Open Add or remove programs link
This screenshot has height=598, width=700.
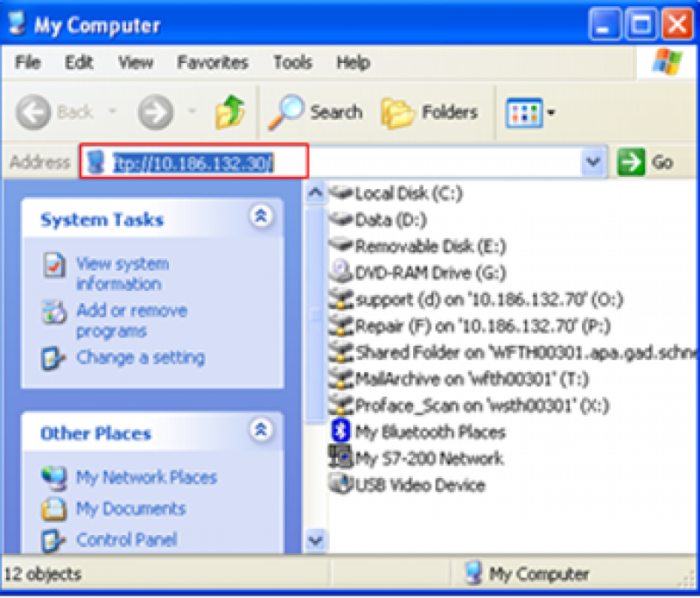pyautogui.click(x=132, y=320)
